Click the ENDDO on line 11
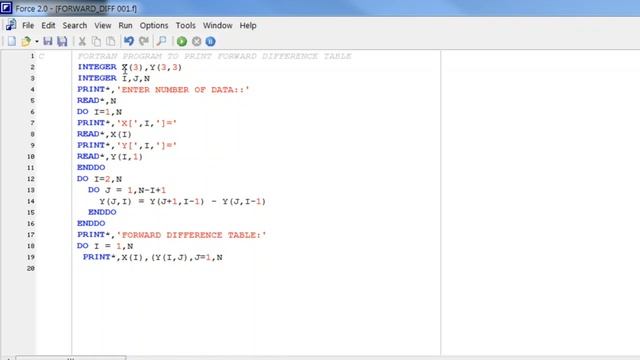This screenshot has height=360, width=640. 91,167
